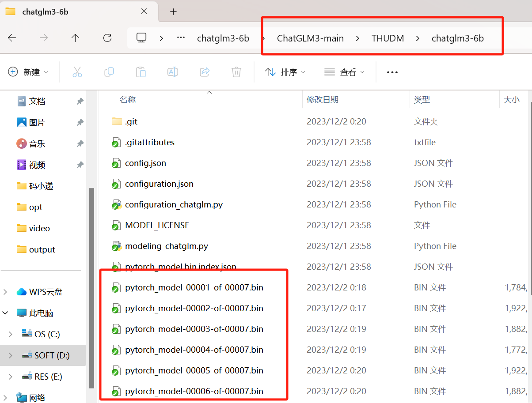Expand chevron after ChatGLM3-main breadcrumb

click(x=357, y=38)
